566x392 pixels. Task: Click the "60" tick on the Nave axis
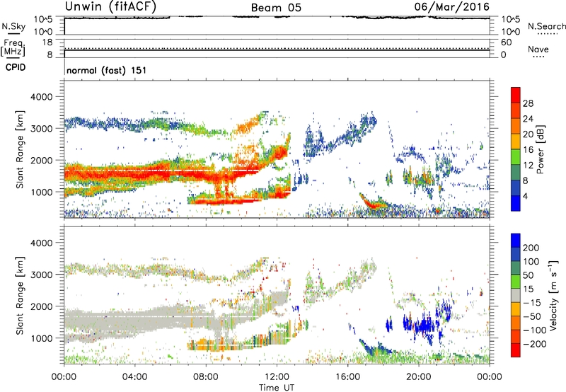[x=507, y=42]
